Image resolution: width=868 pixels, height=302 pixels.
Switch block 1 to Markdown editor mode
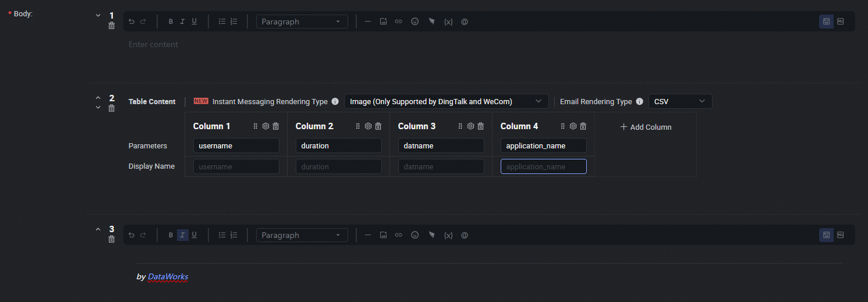pyautogui.click(x=840, y=22)
